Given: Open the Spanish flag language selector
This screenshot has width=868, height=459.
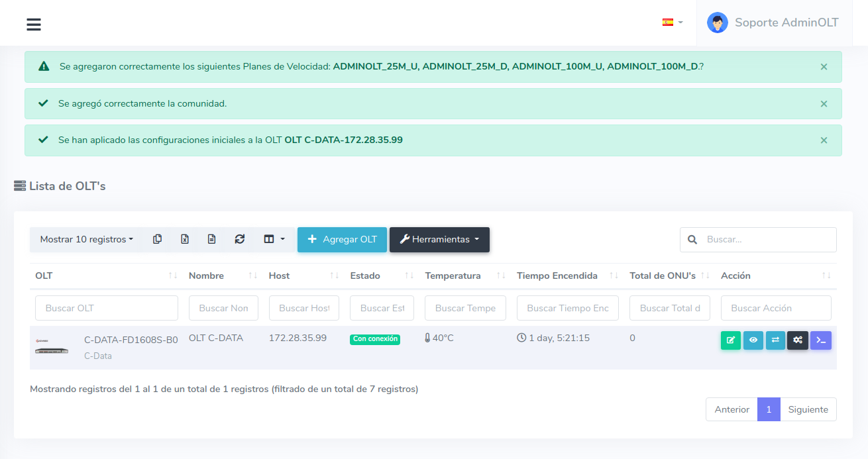Looking at the screenshot, I should tap(672, 23).
